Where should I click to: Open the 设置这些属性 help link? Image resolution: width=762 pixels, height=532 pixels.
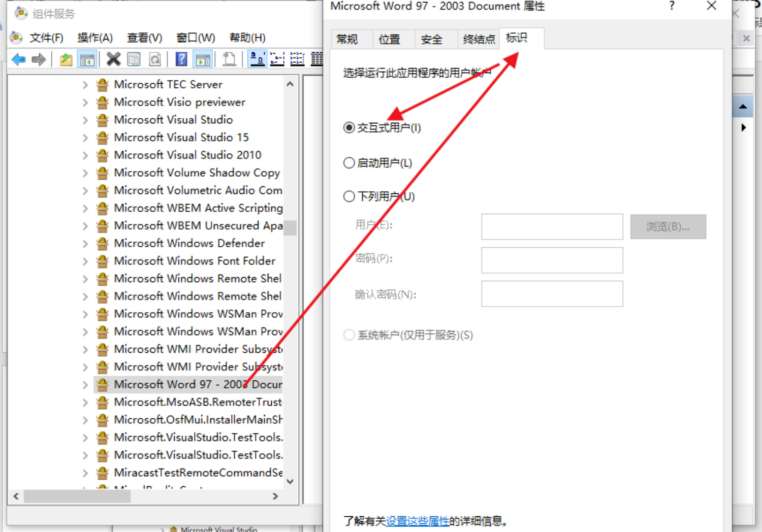pos(418,521)
